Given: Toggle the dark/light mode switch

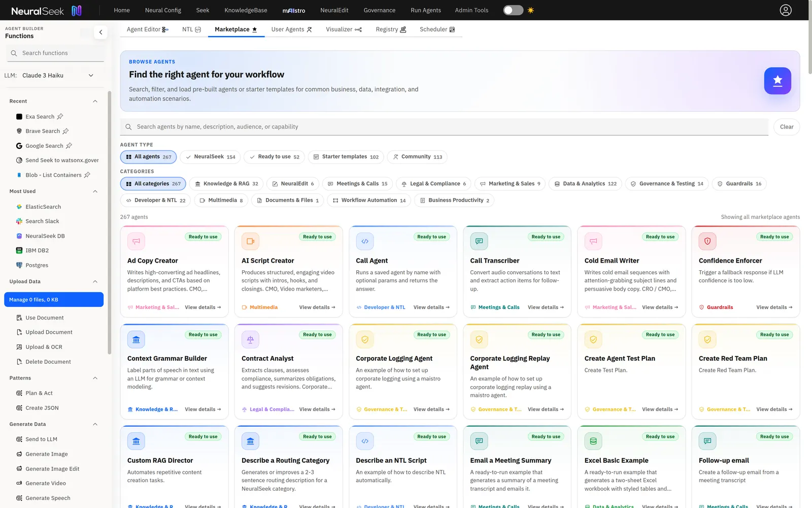Looking at the screenshot, I should [513, 10].
